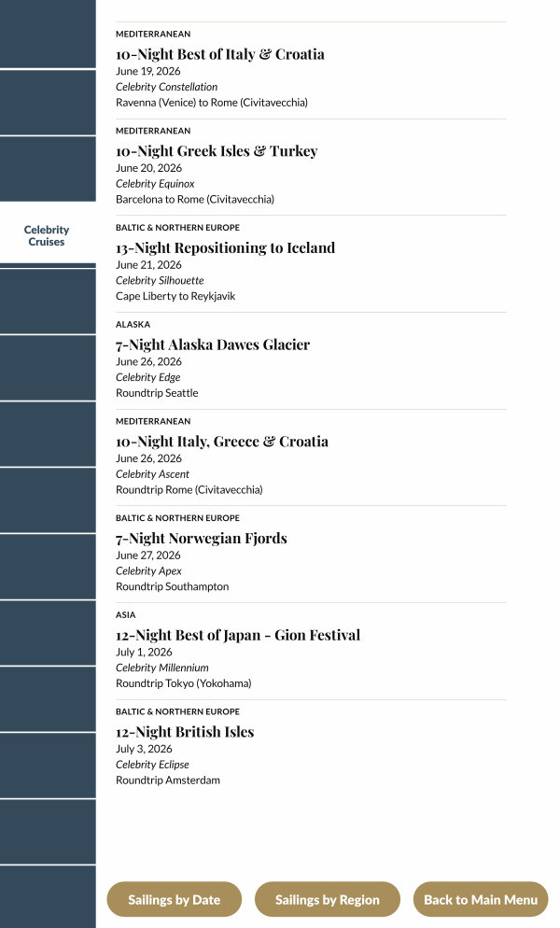Screen dimensions: 560x928
Task: Select the 10-Night Greek Isles & Turkey sailing
Action: click(217, 151)
